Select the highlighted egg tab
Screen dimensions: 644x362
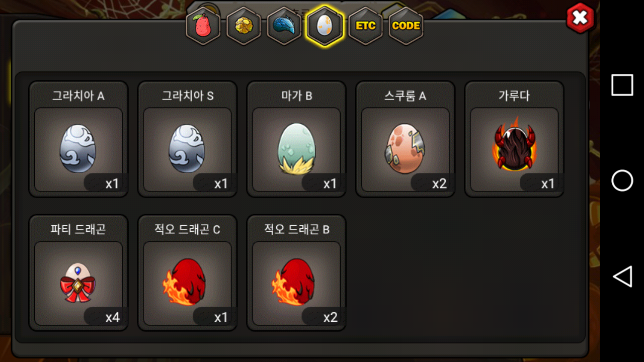tap(325, 26)
